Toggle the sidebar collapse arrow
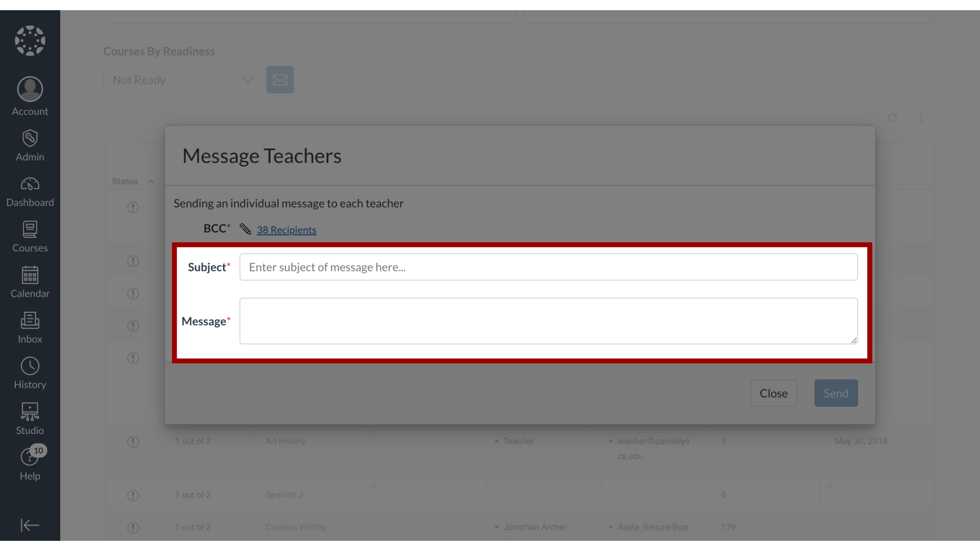Screen dimensions: 980x551 pos(30,525)
